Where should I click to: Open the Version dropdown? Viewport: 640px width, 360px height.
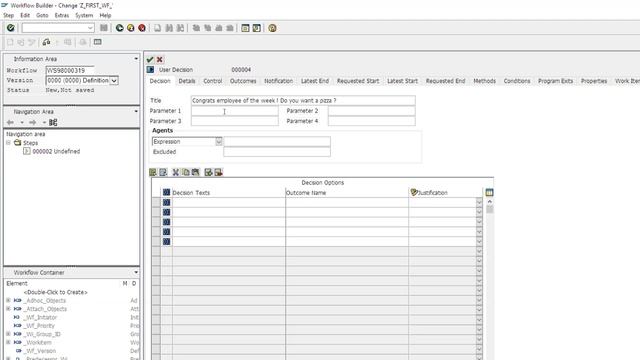(114, 80)
